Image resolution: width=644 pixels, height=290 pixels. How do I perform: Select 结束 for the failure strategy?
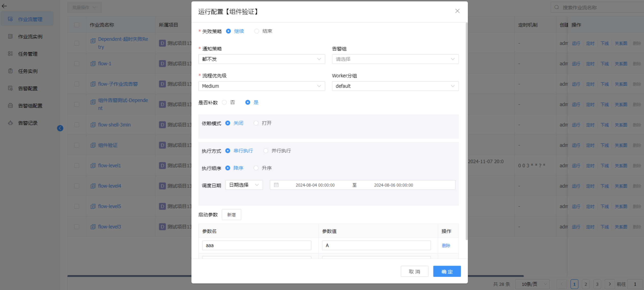(257, 31)
